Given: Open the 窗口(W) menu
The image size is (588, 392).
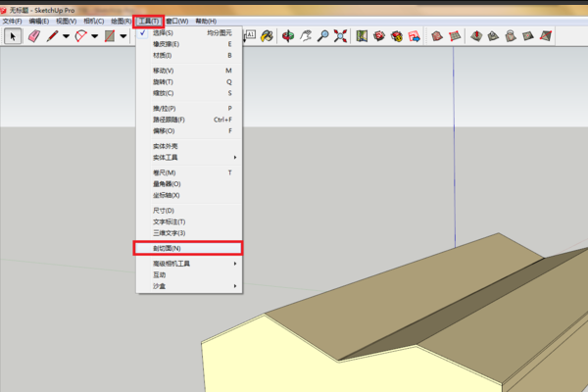Looking at the screenshot, I should point(177,21).
